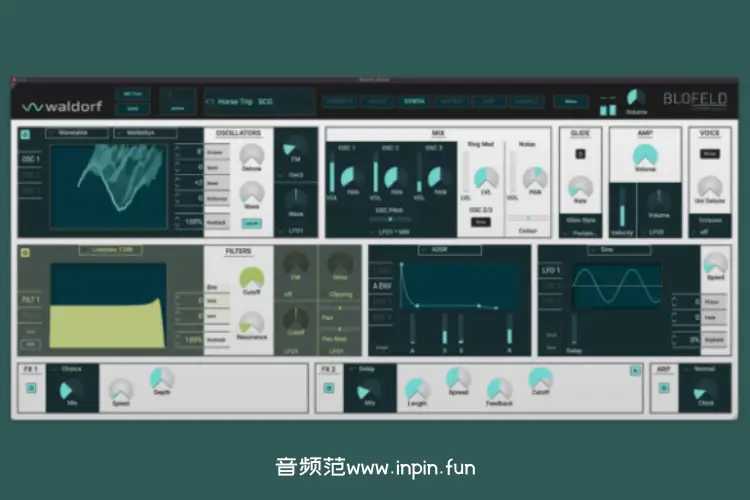Adjust the OSC Pitch horizontal slider
Screen dimensions: 750x500
(390, 219)
